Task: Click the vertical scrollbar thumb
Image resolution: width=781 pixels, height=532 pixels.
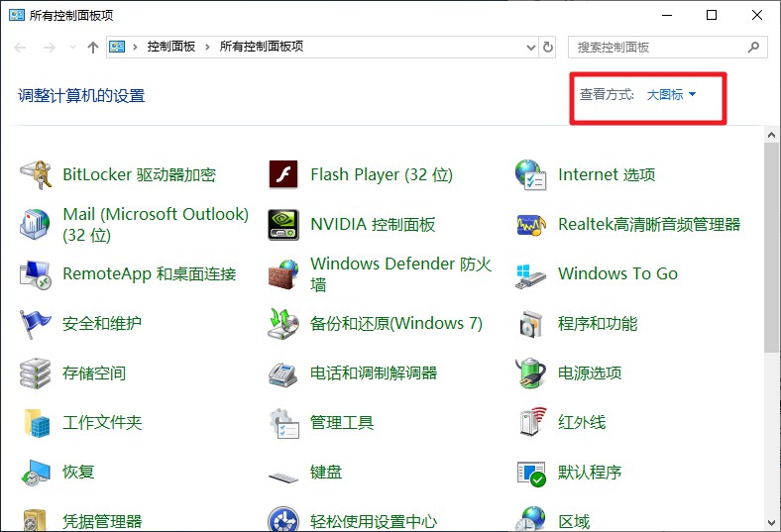Action: [771, 248]
